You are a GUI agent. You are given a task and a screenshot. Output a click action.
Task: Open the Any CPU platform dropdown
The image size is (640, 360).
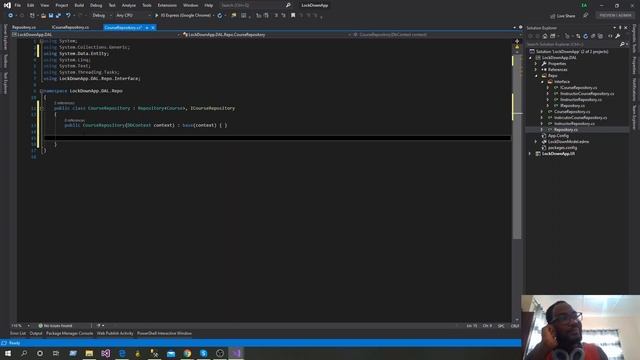[x=133, y=16]
